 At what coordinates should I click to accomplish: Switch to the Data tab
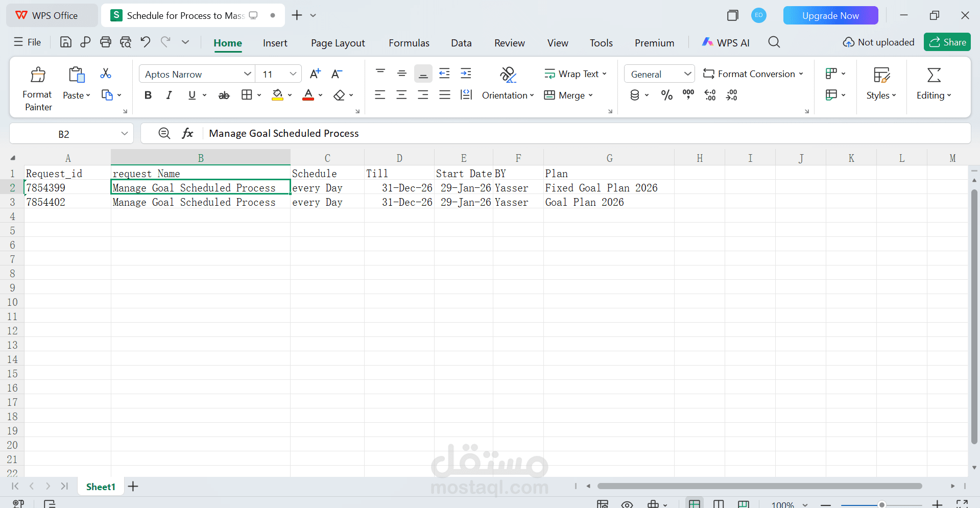tap(461, 43)
